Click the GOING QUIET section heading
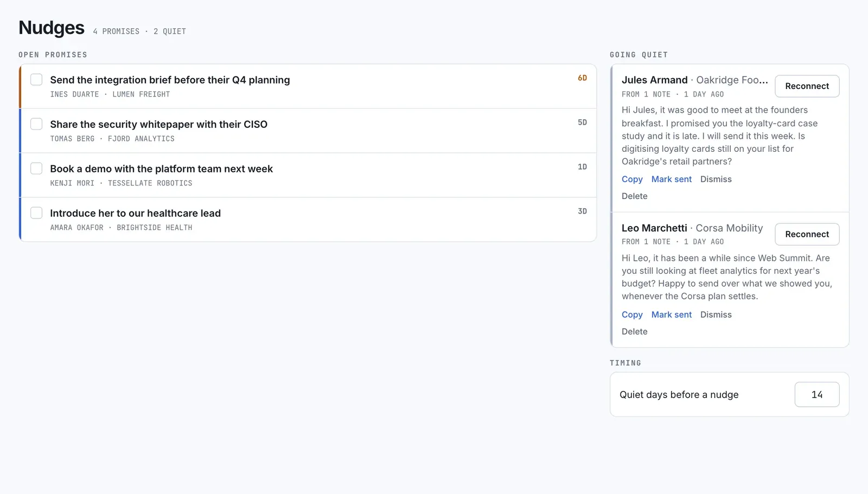The height and width of the screenshot is (494, 868). click(639, 55)
